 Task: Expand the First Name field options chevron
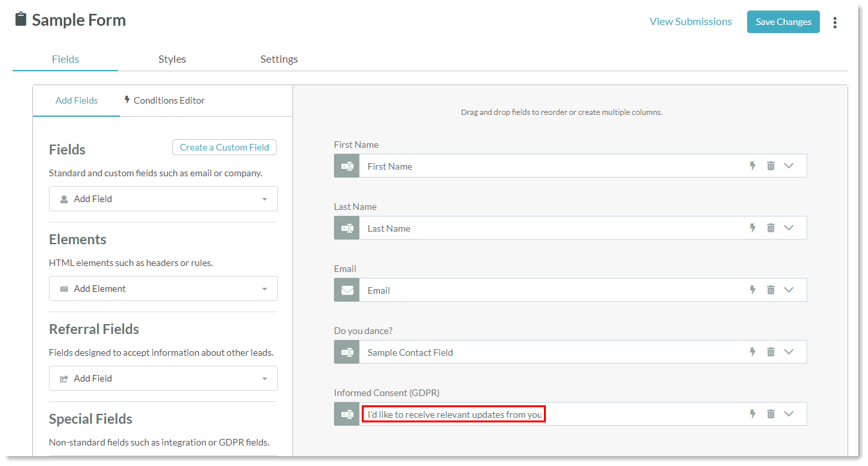tap(789, 166)
